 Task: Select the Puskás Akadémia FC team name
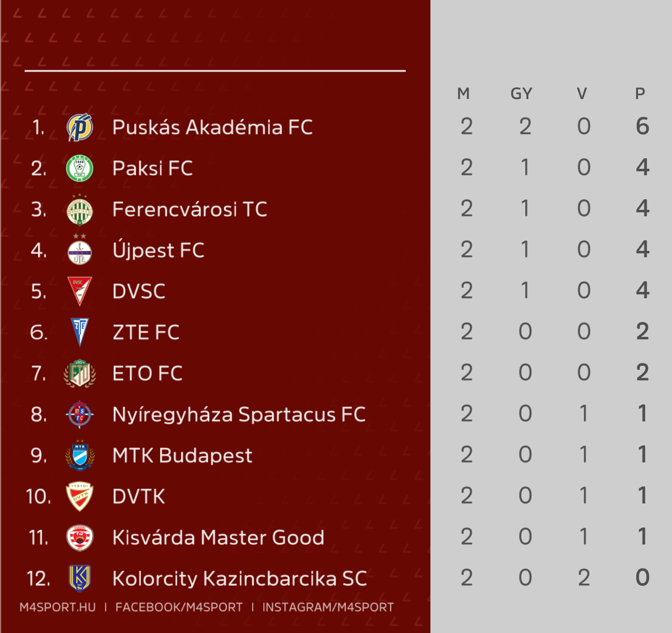[213, 127]
